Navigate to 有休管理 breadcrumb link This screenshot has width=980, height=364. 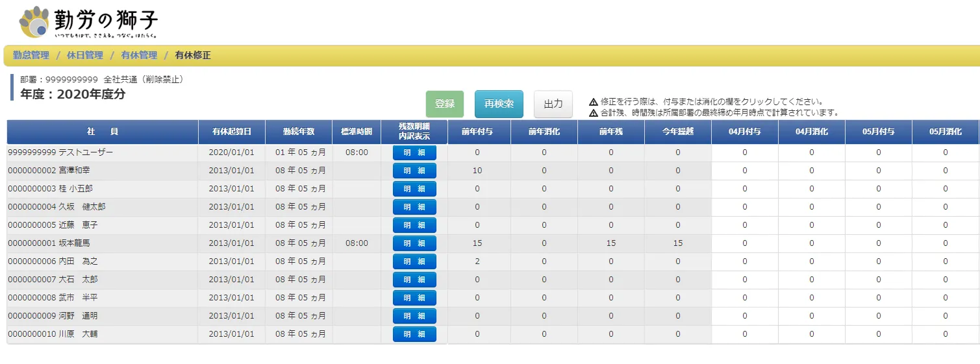point(139,56)
